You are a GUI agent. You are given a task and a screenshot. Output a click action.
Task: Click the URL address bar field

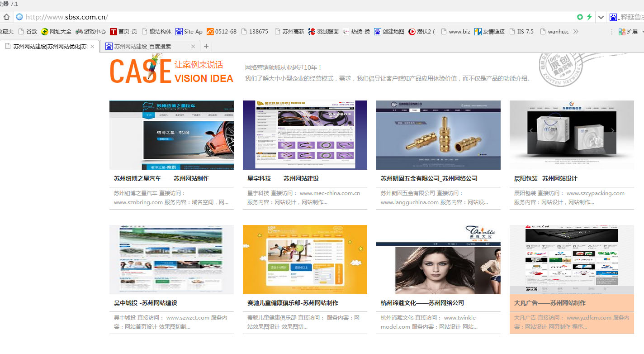tap(294, 17)
